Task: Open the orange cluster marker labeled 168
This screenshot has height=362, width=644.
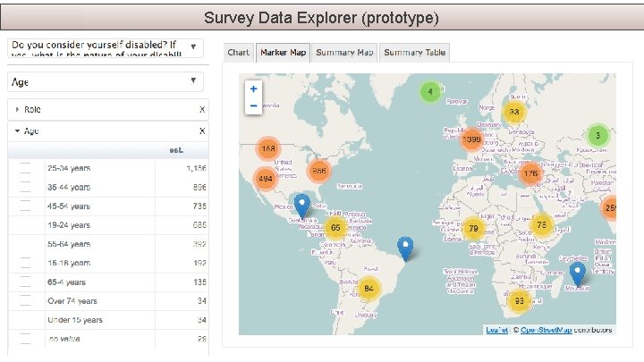Action: 268,148
